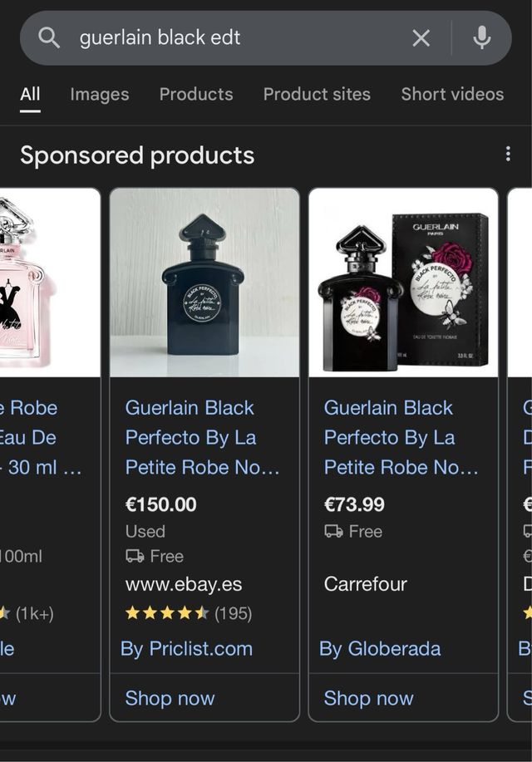Clear the search query text
Screen dimensions: 532x762
[x=421, y=38]
